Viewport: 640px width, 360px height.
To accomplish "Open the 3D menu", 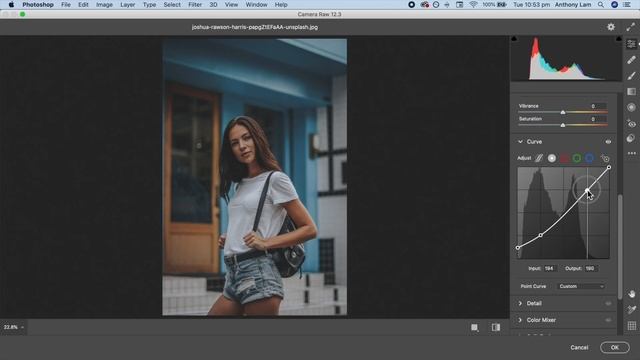I will (213, 5).
